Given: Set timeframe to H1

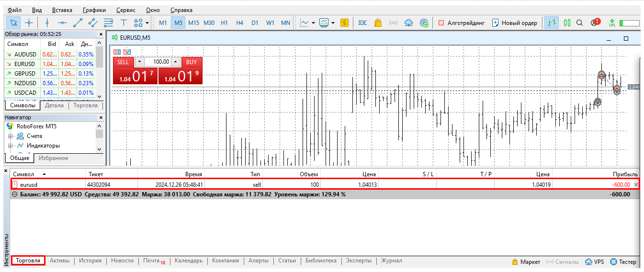Looking at the screenshot, I should [225, 23].
